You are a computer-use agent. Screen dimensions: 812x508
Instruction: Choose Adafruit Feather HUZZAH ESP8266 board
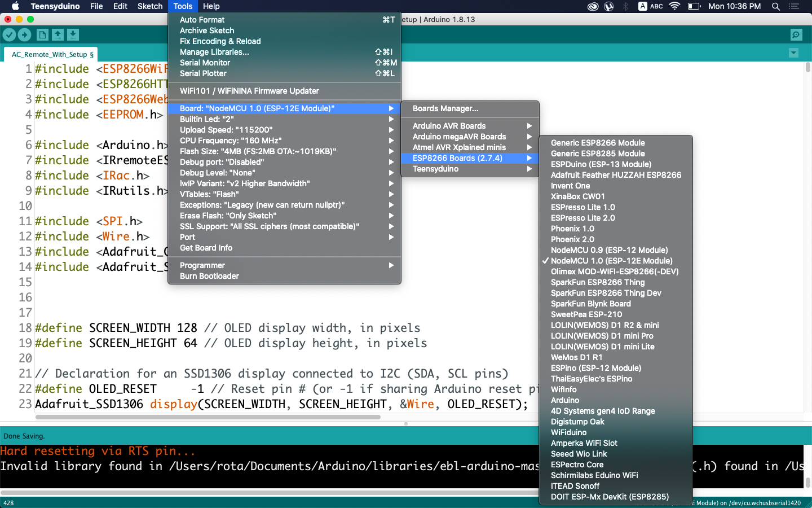616,175
